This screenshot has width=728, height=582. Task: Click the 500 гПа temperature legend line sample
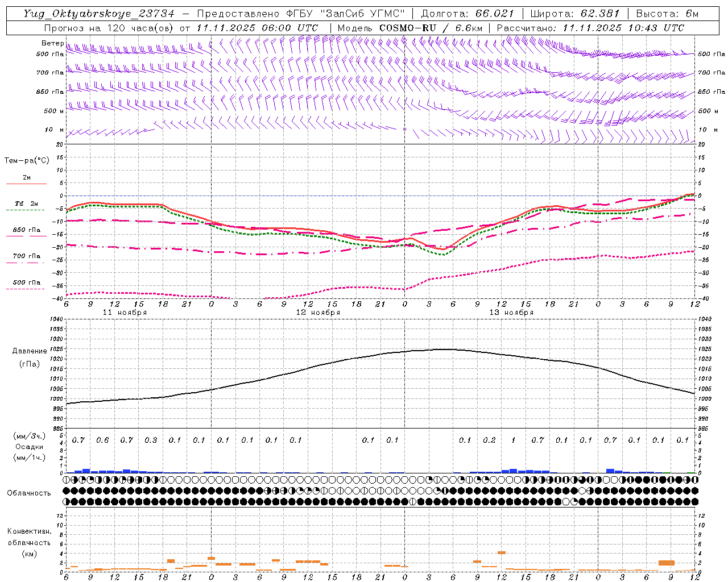pyautogui.click(x=26, y=289)
